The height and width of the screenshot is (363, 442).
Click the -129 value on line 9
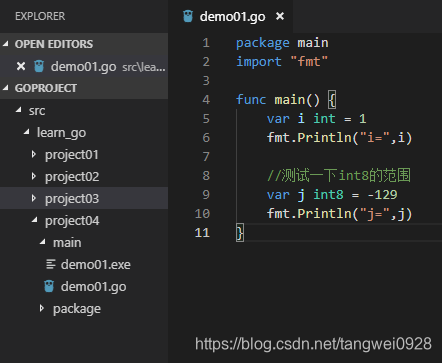pyautogui.click(x=382, y=195)
